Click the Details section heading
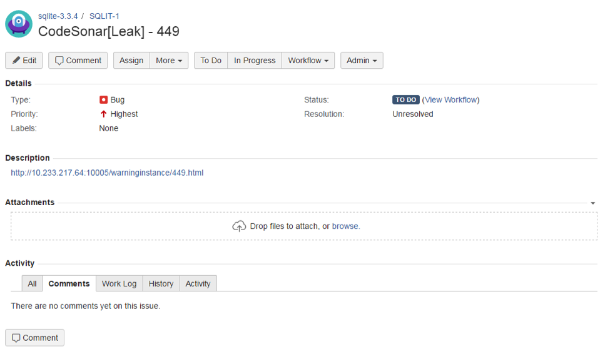The height and width of the screenshot is (364, 610). point(18,83)
